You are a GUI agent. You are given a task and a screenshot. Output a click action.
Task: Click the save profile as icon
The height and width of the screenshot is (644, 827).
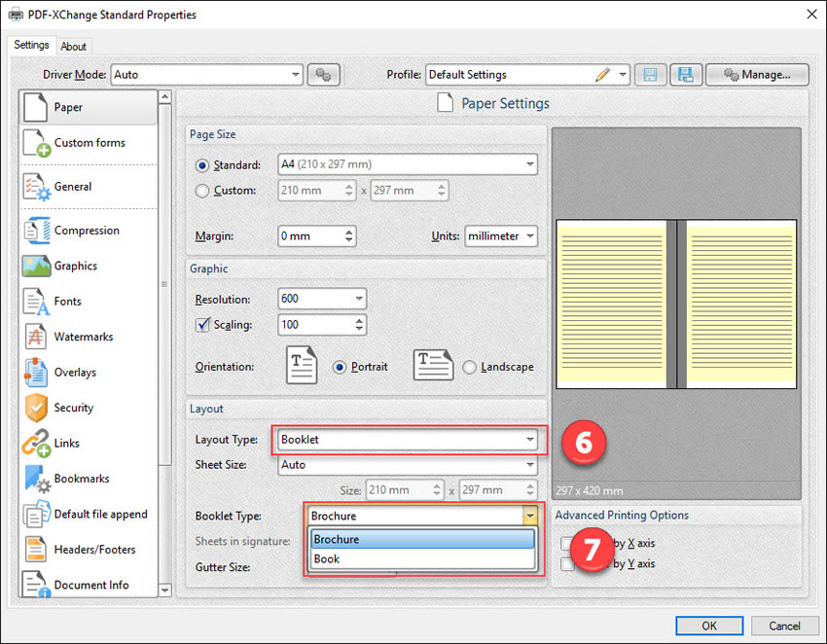click(x=686, y=75)
